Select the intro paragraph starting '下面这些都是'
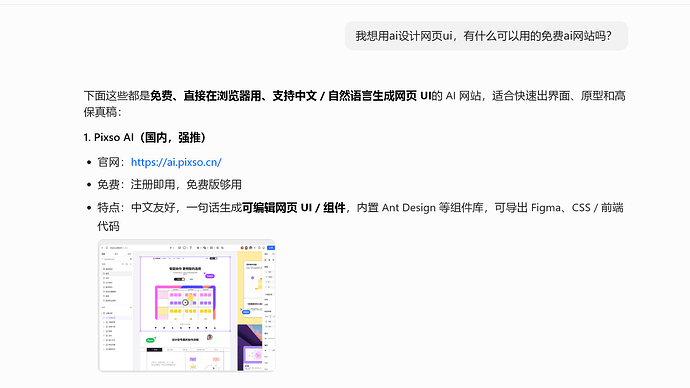Image resolution: width=690 pixels, height=388 pixels. click(x=355, y=104)
